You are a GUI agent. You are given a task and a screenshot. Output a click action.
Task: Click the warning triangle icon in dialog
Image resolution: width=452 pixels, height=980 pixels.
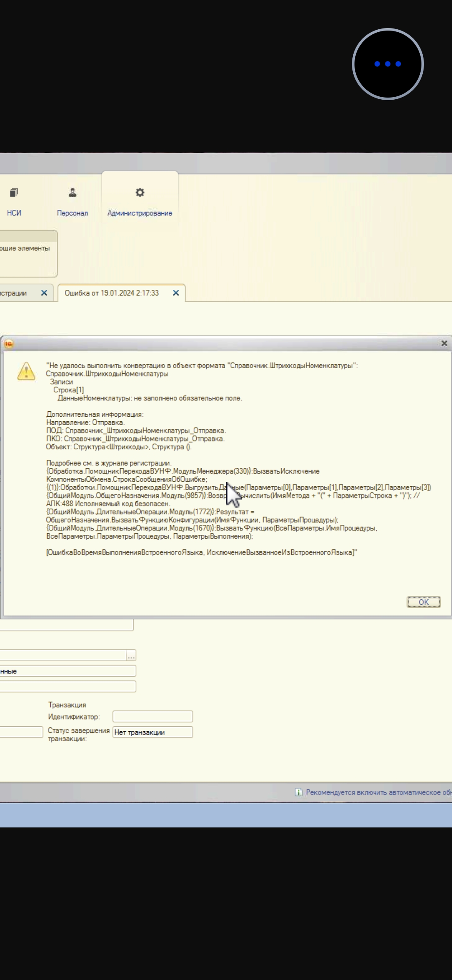pos(26,371)
